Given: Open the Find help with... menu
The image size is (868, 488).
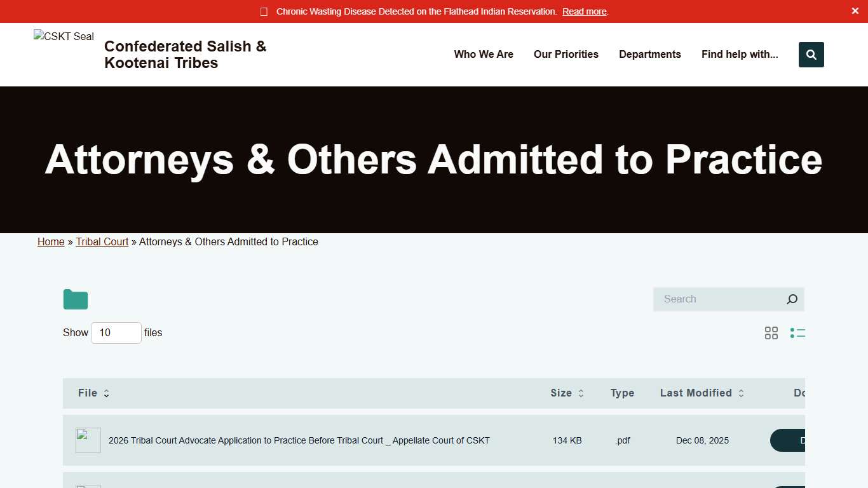Looking at the screenshot, I should [739, 55].
